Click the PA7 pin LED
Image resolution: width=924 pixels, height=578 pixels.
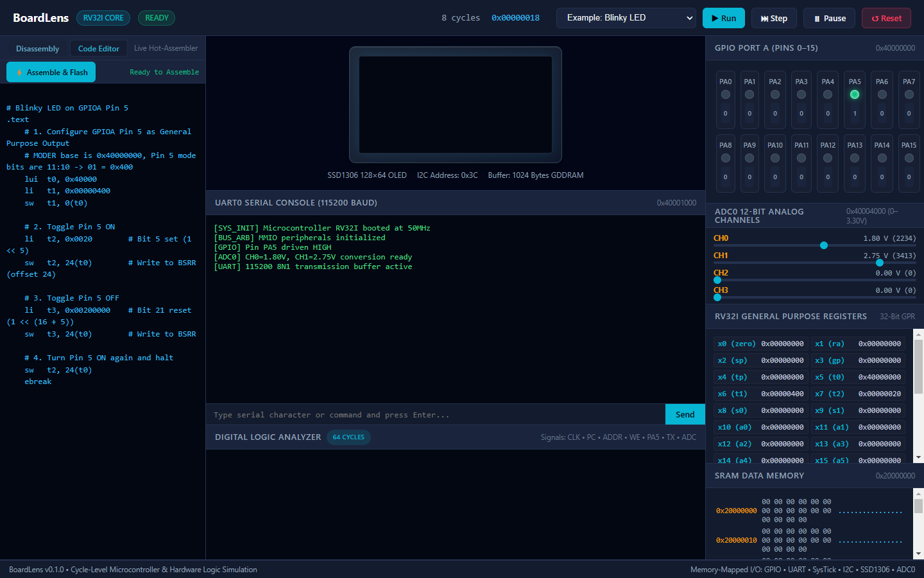click(909, 94)
